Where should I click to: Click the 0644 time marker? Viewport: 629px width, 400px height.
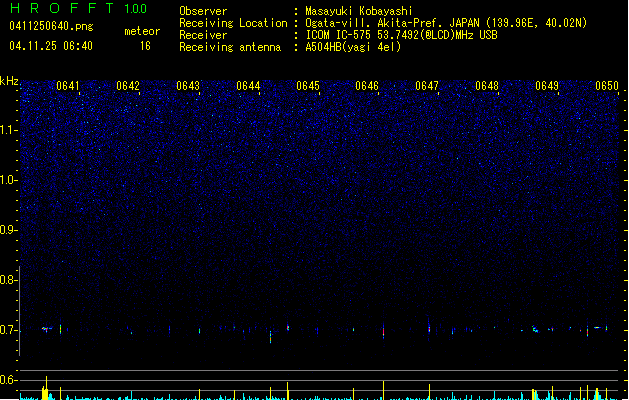coord(248,86)
